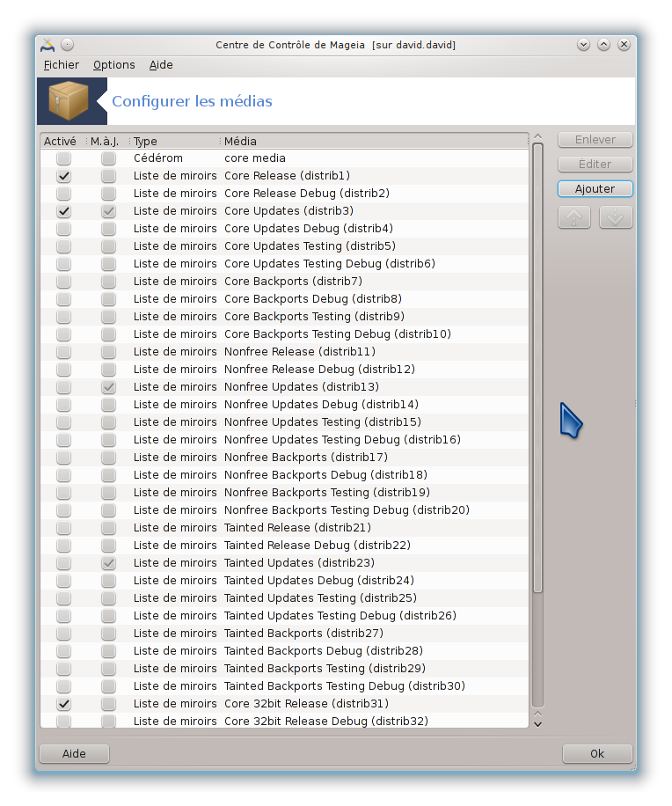The image size is (672, 806).
Task: Select Core 32bit Release Debug (distrib32) row
Action: pyautogui.click(x=285, y=721)
